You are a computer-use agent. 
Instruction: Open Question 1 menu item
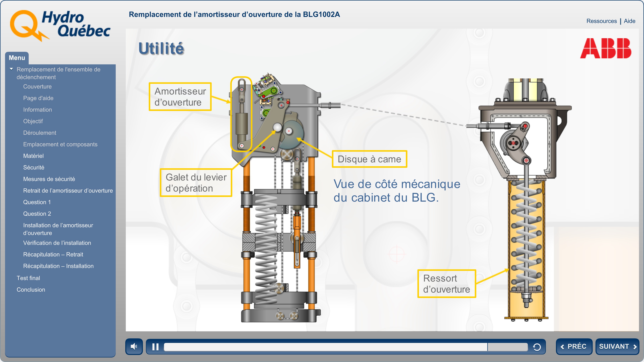point(37,202)
